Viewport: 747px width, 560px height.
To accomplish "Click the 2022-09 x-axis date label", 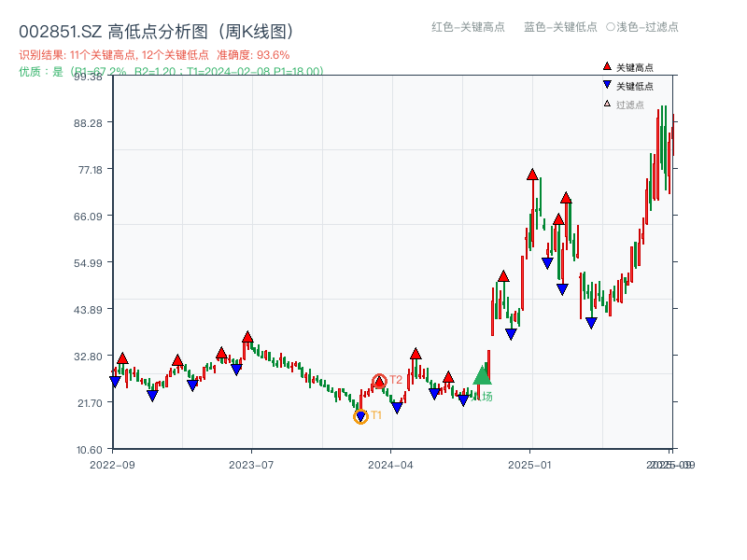I will point(112,465).
